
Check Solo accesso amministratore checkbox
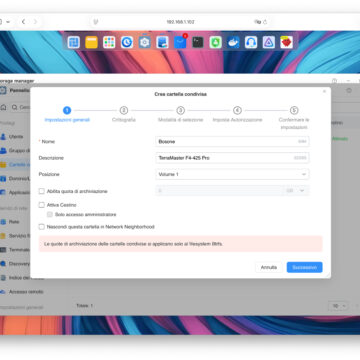point(50,215)
